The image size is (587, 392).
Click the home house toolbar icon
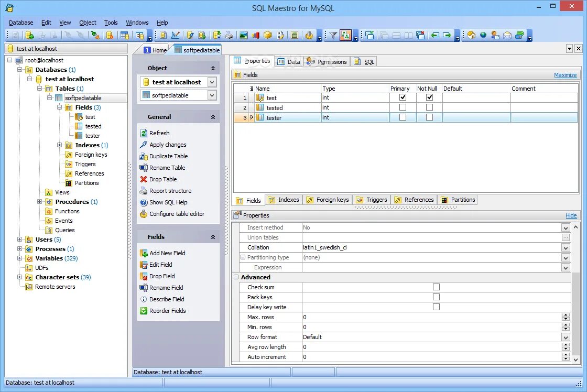coord(471,35)
